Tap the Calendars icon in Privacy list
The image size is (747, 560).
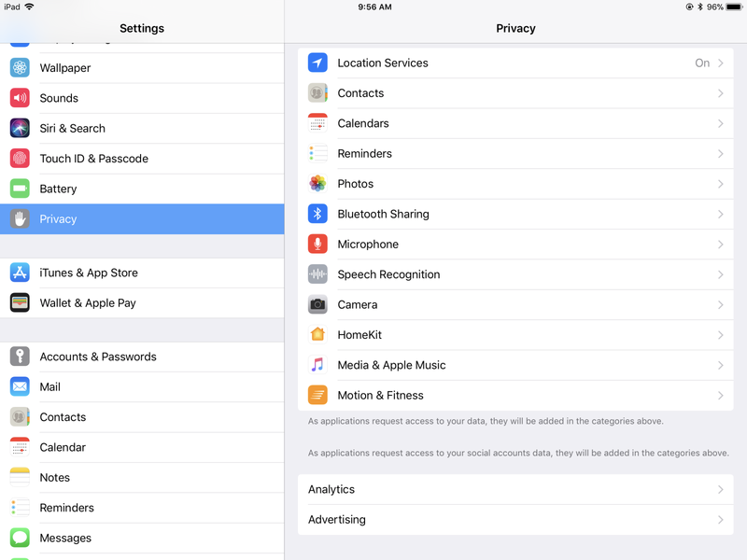coord(317,123)
